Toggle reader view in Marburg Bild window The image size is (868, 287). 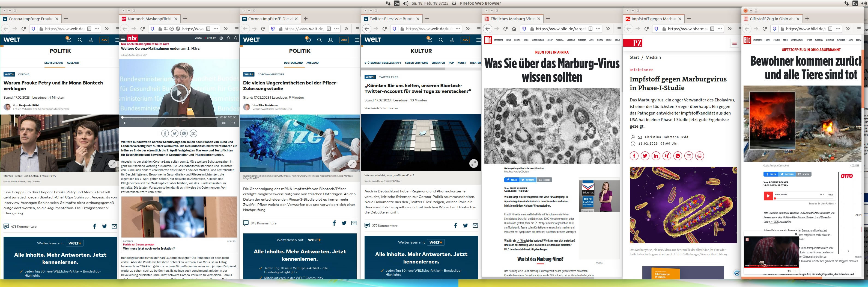point(590,29)
